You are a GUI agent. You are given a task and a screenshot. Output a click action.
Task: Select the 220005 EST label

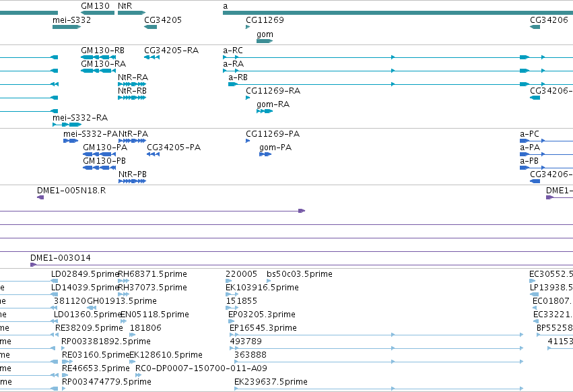click(241, 274)
